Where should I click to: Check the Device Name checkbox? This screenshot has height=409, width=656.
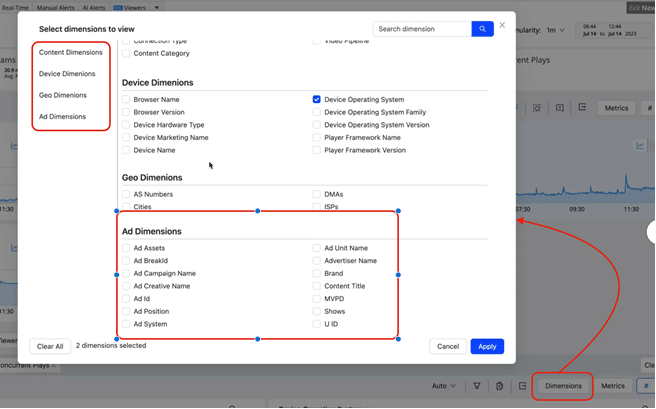(126, 150)
